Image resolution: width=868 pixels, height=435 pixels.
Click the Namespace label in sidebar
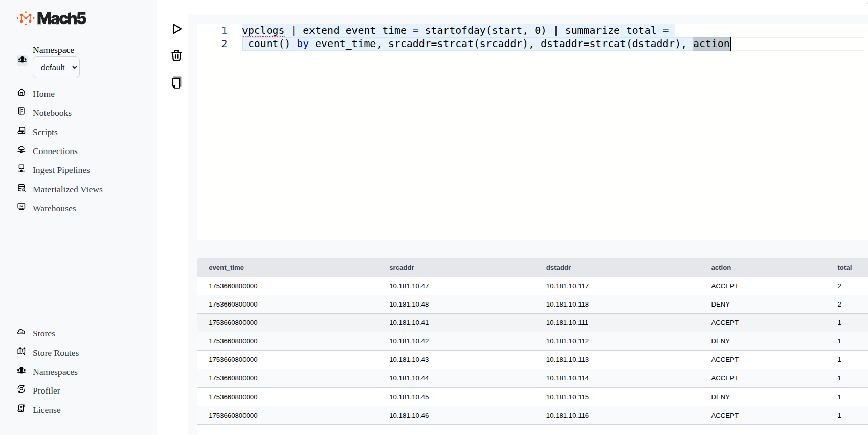pos(53,50)
